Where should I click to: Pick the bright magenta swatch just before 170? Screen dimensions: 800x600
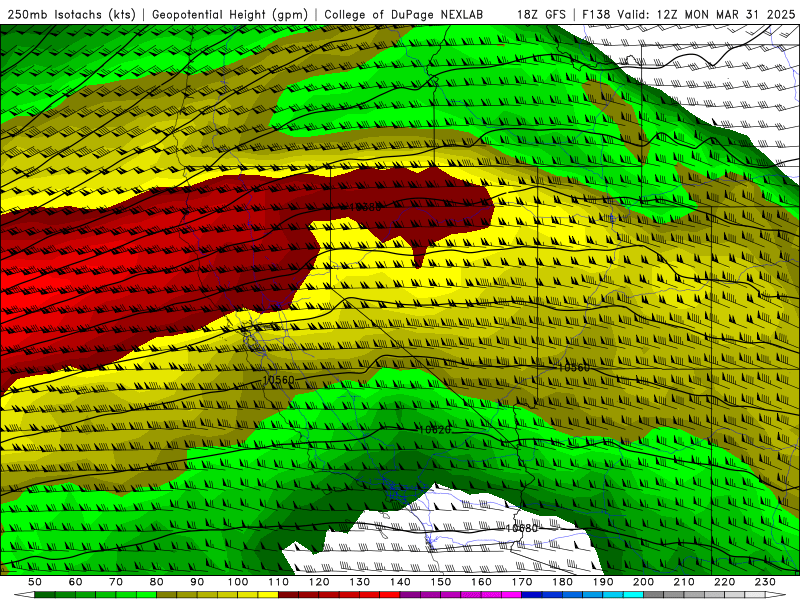511,595
